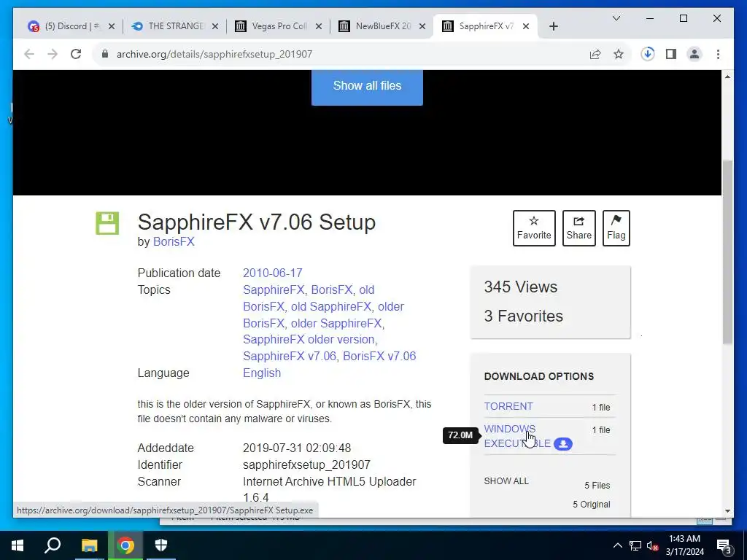Favorite this archive item

(534, 228)
